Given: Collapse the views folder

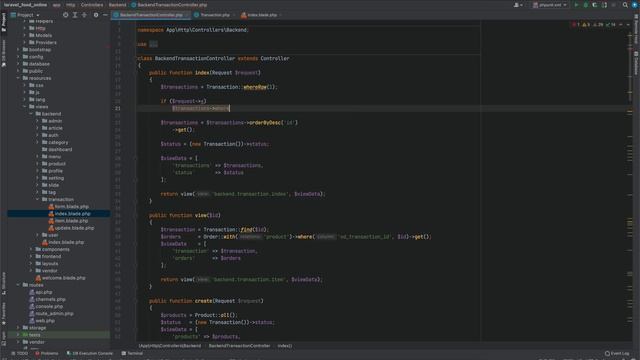Looking at the screenshot, I should click(x=25, y=107).
